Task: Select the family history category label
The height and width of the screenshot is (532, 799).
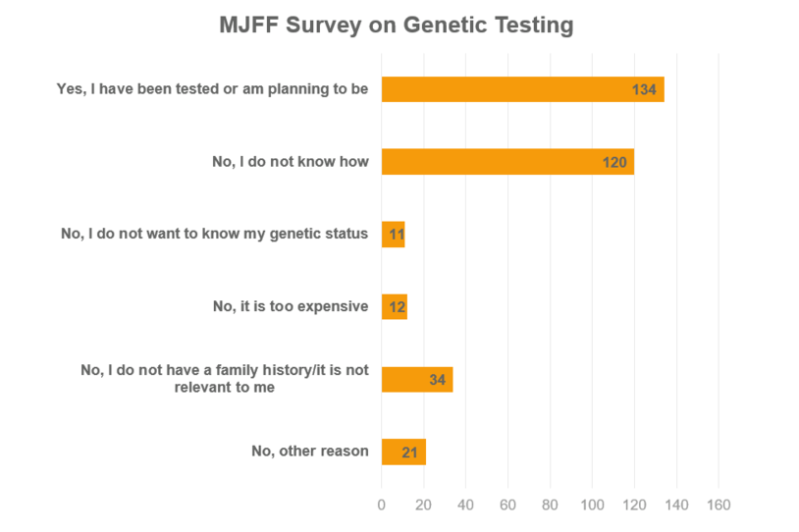Action: (x=225, y=379)
